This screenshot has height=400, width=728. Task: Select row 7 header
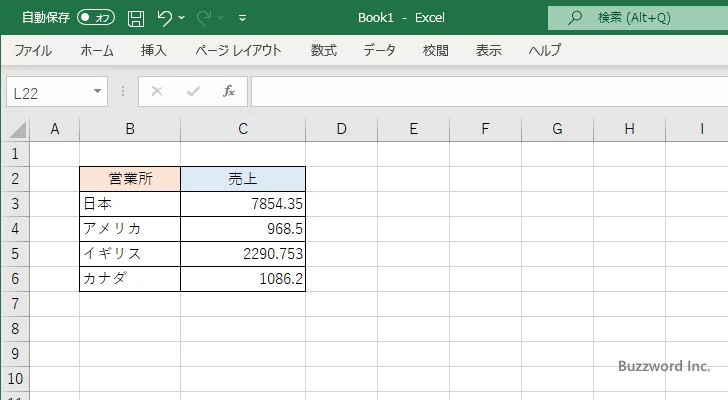pyautogui.click(x=15, y=304)
